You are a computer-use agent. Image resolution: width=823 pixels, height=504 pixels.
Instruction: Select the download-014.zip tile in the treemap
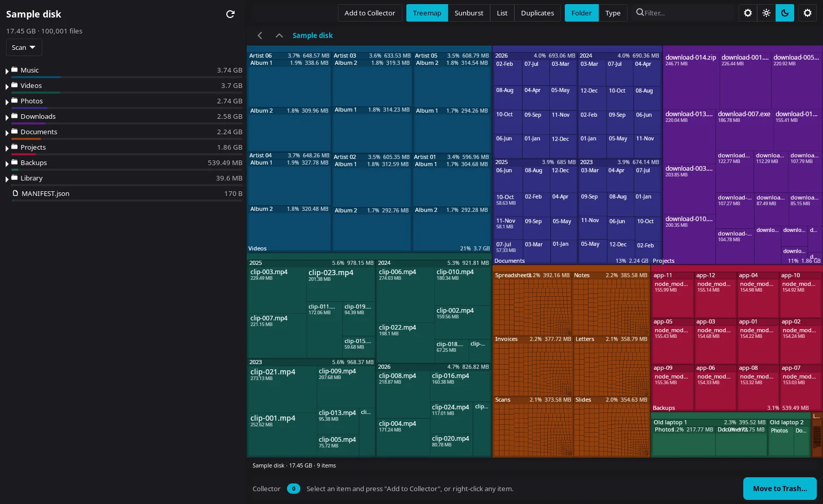click(691, 80)
